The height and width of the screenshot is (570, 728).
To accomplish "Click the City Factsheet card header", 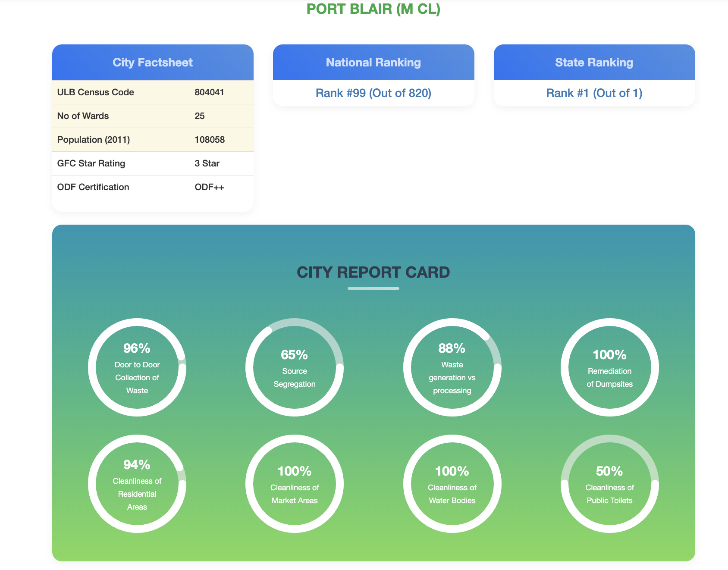I will click(x=153, y=63).
